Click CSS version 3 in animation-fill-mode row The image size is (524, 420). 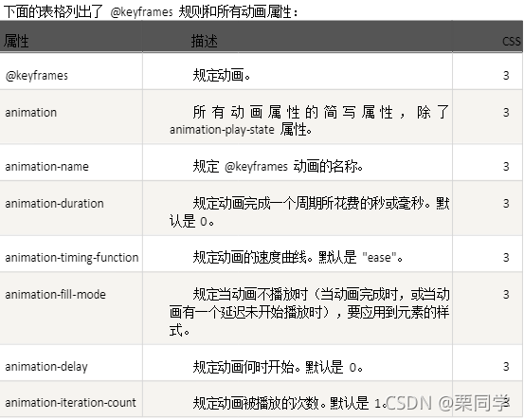pyautogui.click(x=506, y=295)
